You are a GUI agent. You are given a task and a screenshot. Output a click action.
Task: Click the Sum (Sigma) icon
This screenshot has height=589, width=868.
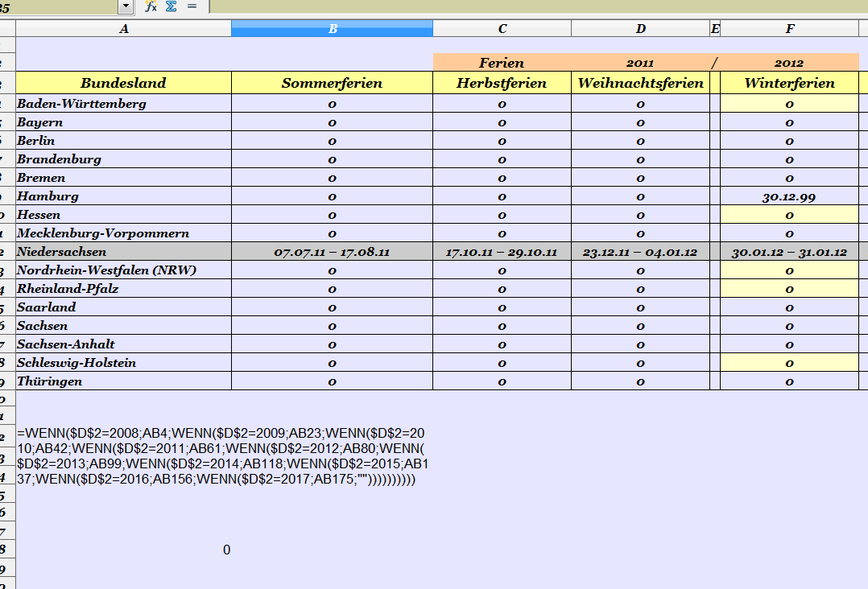coord(171,6)
